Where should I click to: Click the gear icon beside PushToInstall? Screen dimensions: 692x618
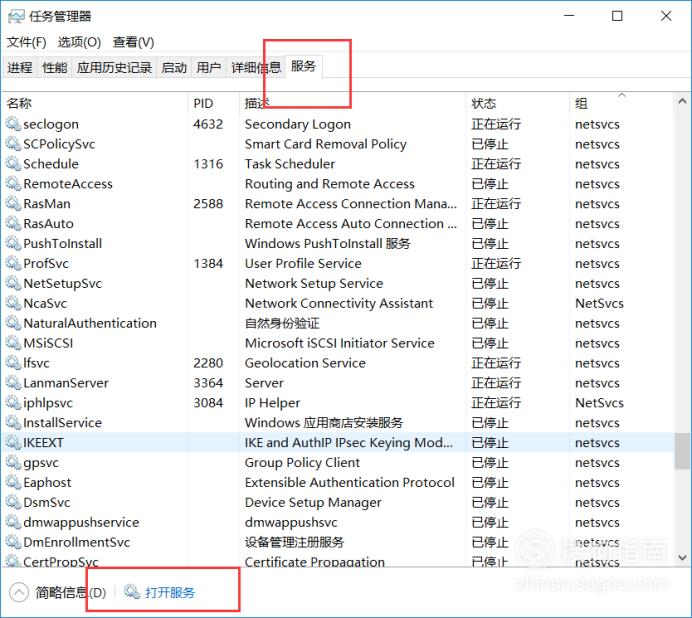click(13, 243)
